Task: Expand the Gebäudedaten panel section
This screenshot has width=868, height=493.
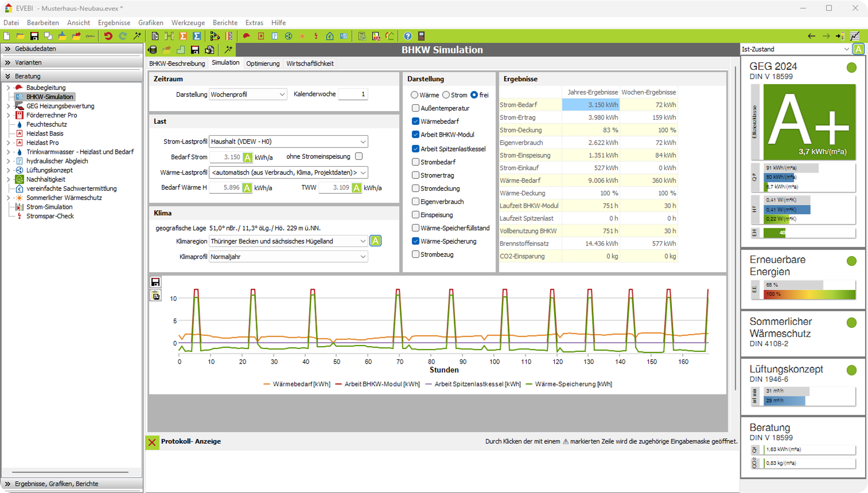Action: (x=35, y=49)
